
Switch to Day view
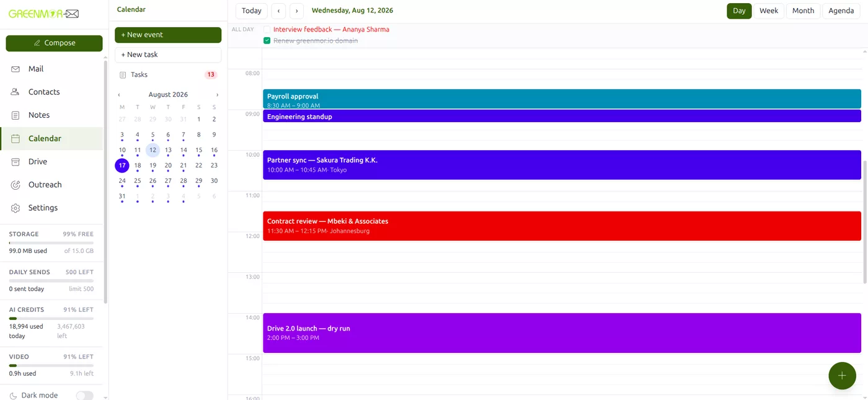[x=739, y=11]
